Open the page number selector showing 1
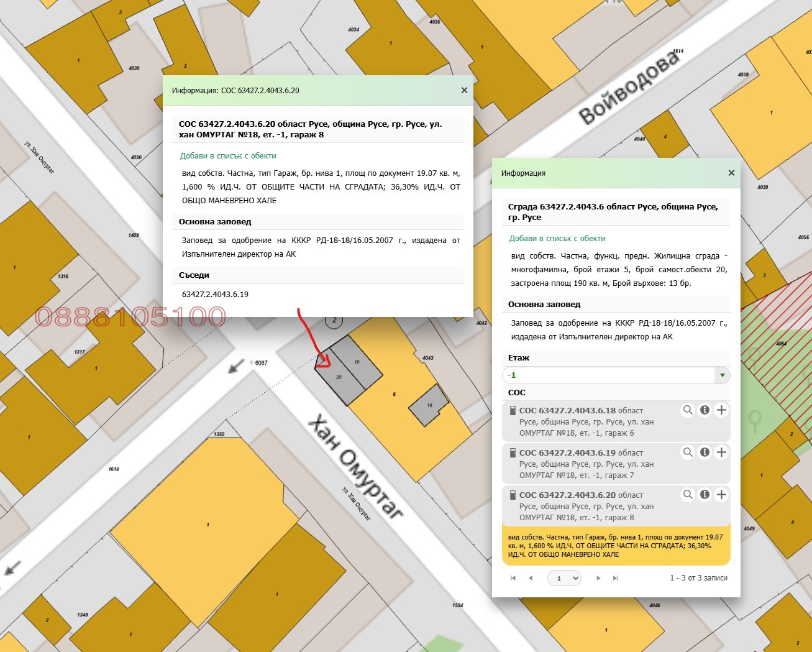 (564, 578)
